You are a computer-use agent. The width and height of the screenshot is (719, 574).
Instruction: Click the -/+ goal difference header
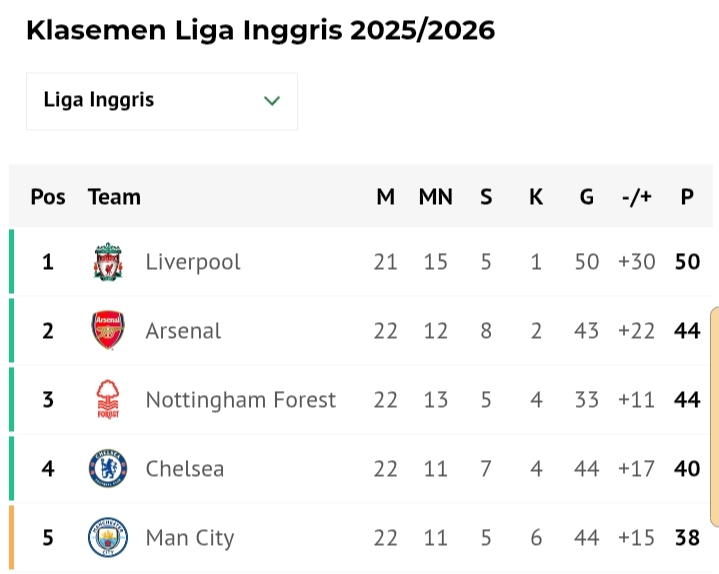click(x=636, y=197)
